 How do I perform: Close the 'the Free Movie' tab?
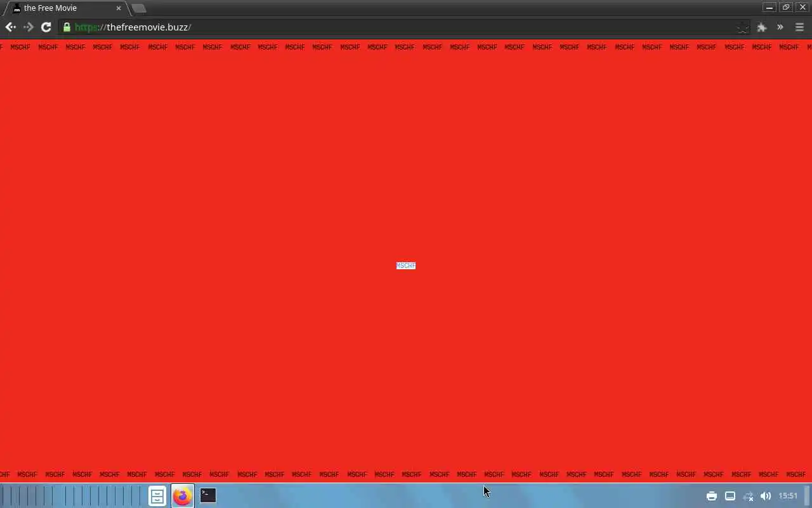(x=119, y=8)
